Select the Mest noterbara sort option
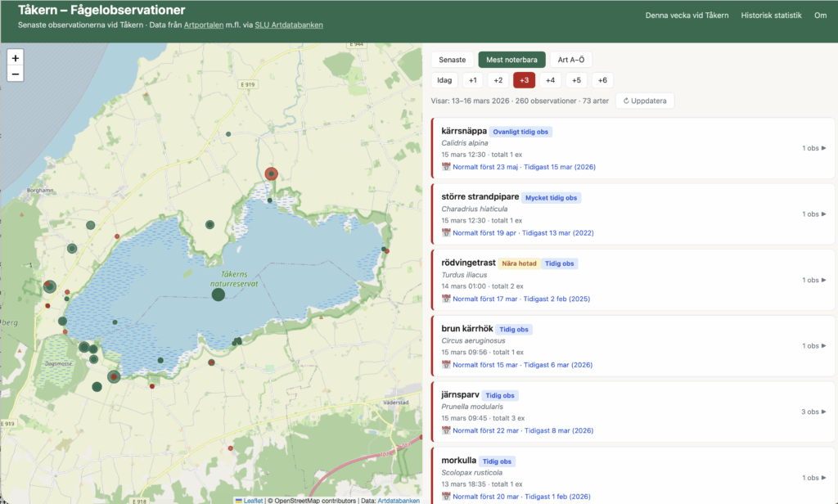 511,60
